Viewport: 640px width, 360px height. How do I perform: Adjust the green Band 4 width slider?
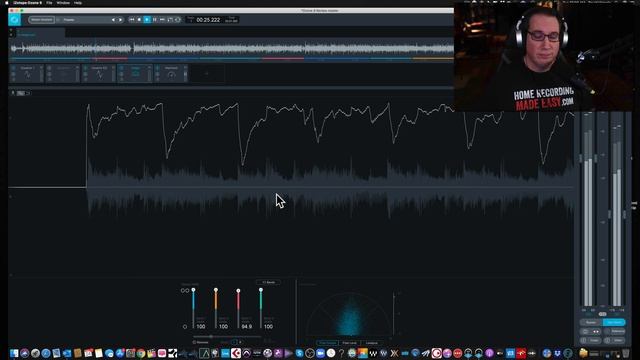pos(261,308)
